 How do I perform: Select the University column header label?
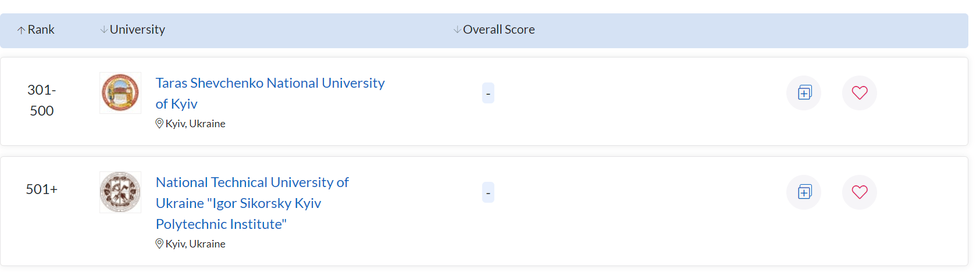137,30
